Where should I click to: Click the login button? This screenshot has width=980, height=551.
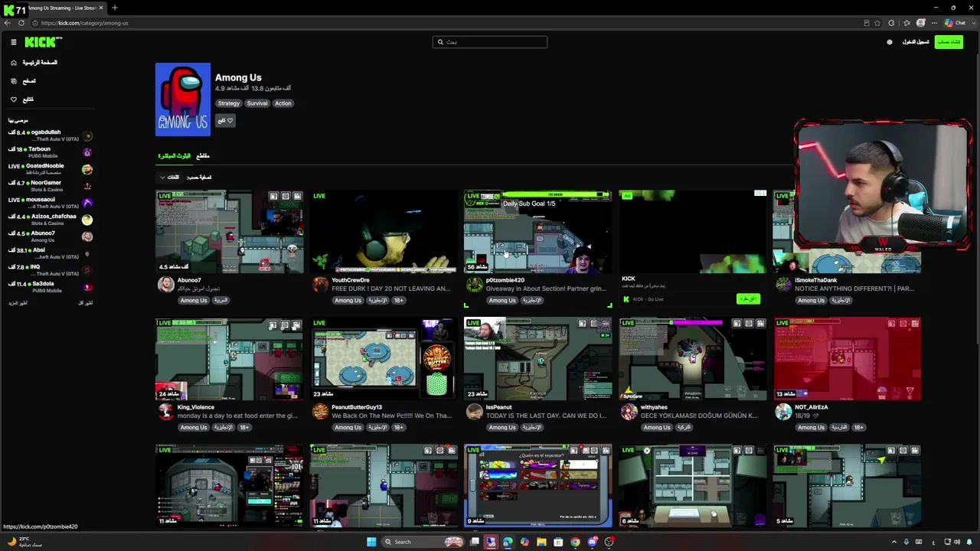[916, 42]
